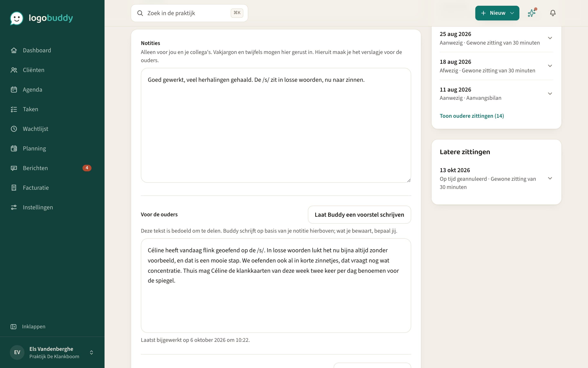Click the Taken checklist icon

coord(14,109)
